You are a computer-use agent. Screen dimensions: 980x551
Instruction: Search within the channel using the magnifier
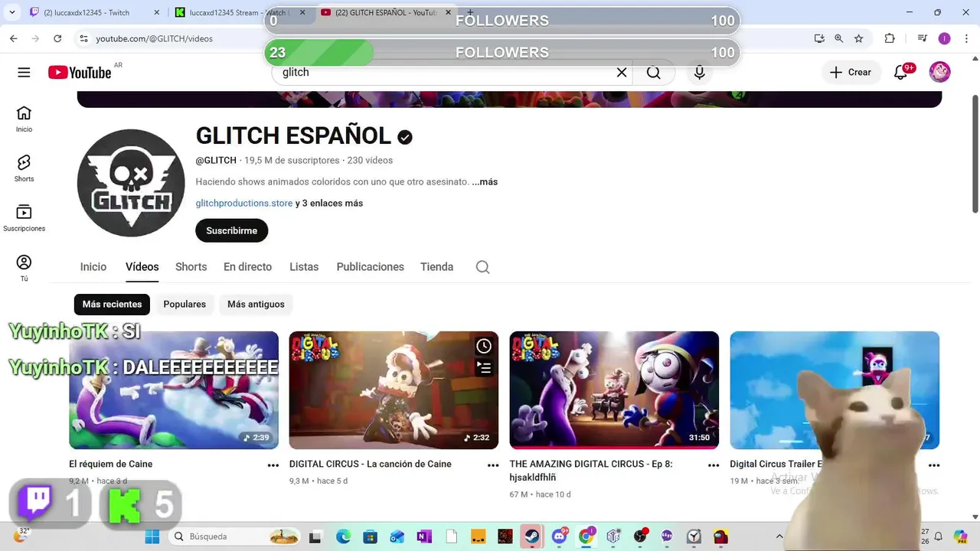click(482, 267)
